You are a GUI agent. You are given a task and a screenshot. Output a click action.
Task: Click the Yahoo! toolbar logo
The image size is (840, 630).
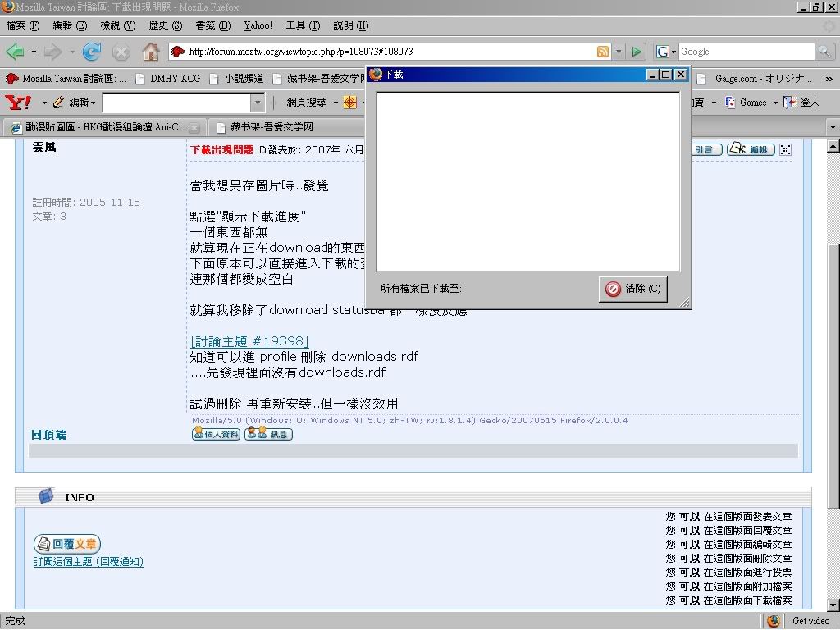pyautogui.click(x=18, y=103)
